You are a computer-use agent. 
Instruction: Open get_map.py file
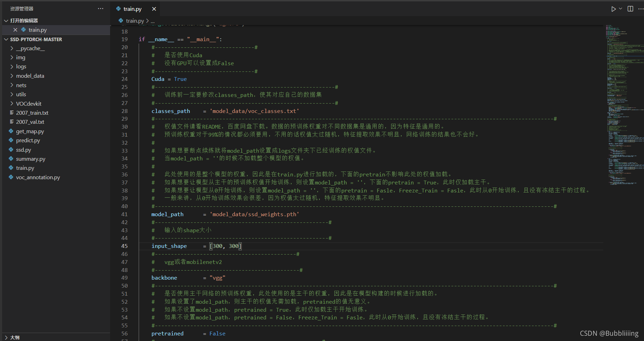point(30,131)
